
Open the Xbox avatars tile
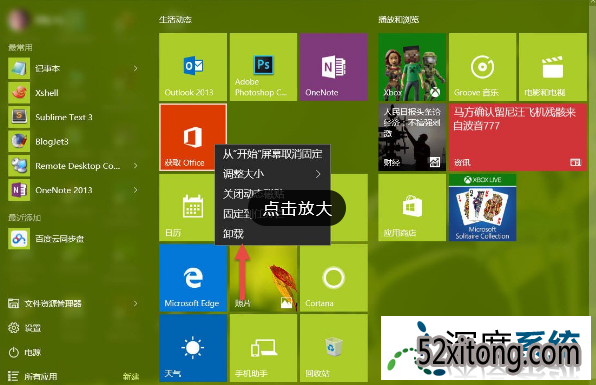412,67
